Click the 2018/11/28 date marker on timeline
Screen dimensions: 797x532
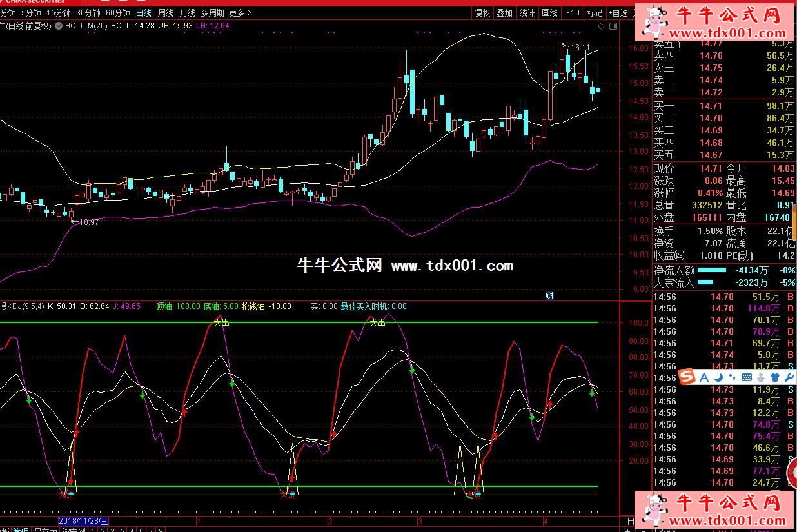pyautogui.click(x=83, y=520)
